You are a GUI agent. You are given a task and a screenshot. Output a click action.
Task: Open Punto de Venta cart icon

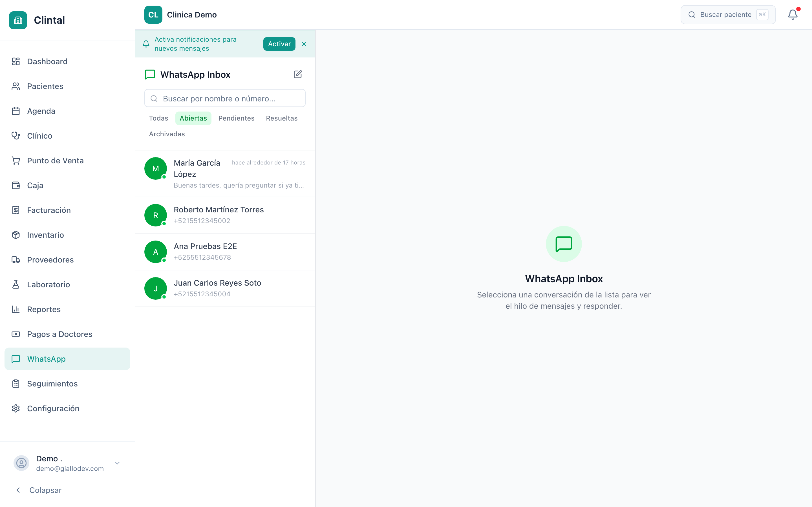16,161
